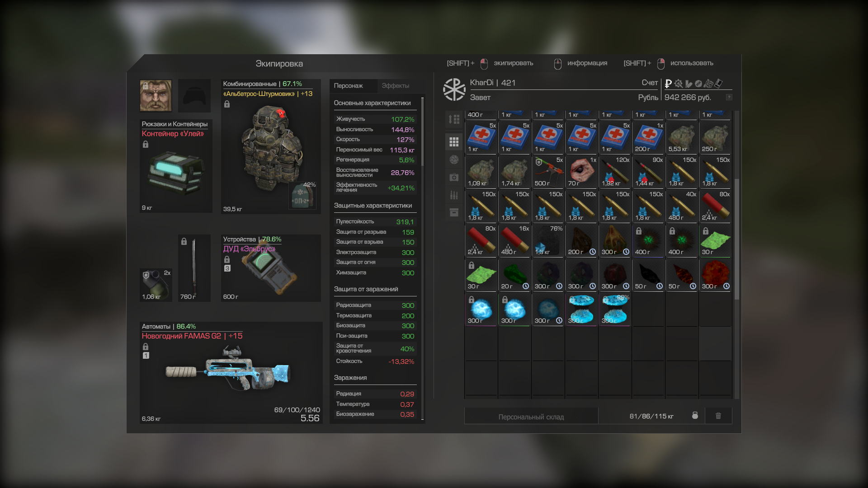The height and width of the screenshot is (488, 868).
Task: Select the injector gun item 500 г
Action: [x=548, y=172]
